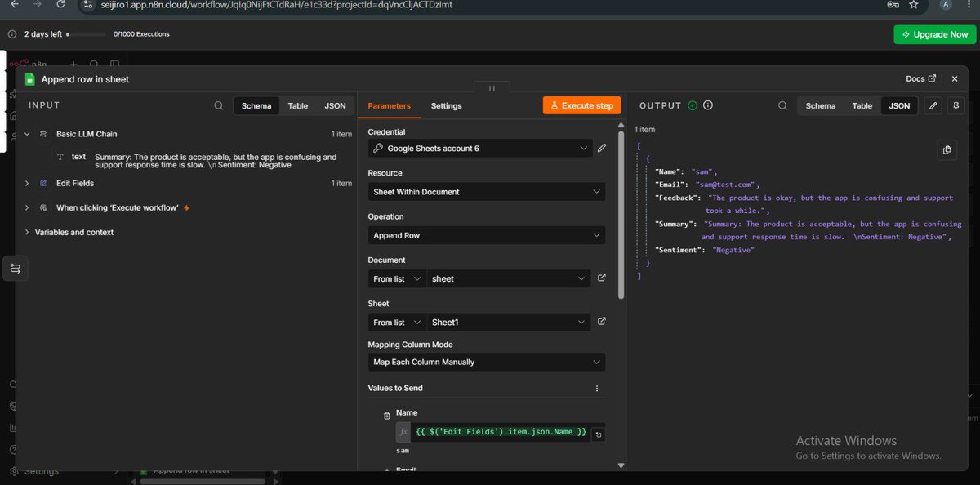Click the Name expression input field
Viewport: 980px width, 485px height.
pos(501,432)
